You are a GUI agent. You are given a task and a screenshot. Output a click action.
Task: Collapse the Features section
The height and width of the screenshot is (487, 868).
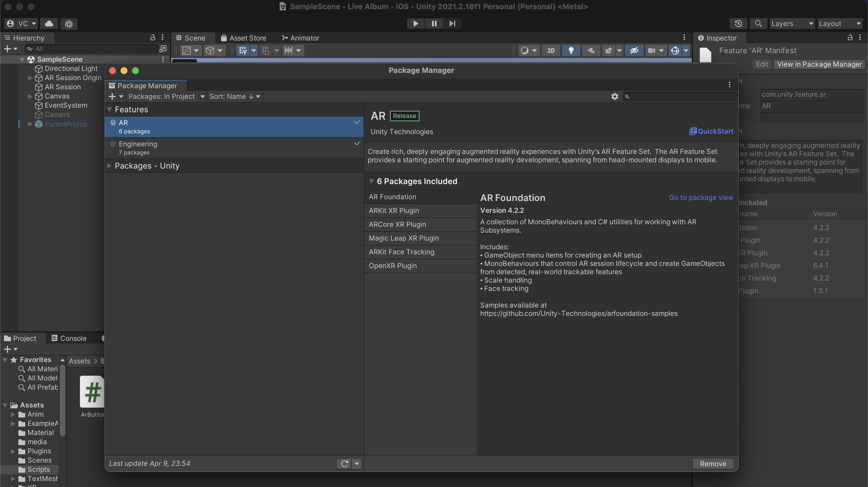point(110,110)
